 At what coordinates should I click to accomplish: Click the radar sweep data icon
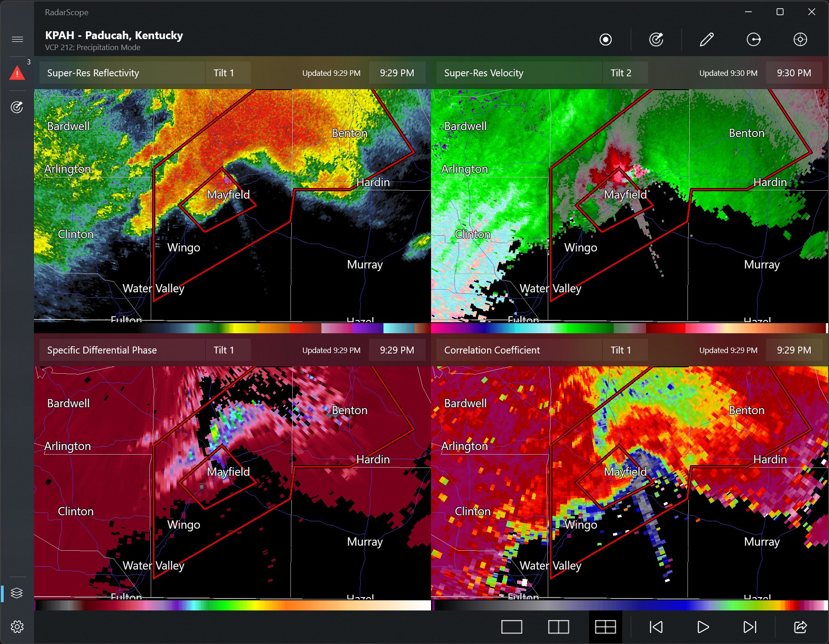(x=17, y=108)
